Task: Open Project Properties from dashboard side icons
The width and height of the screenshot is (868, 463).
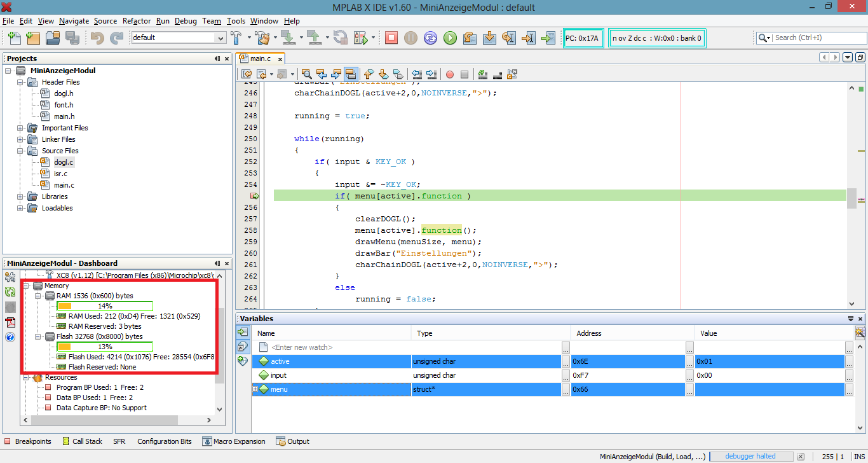Action: (10, 277)
